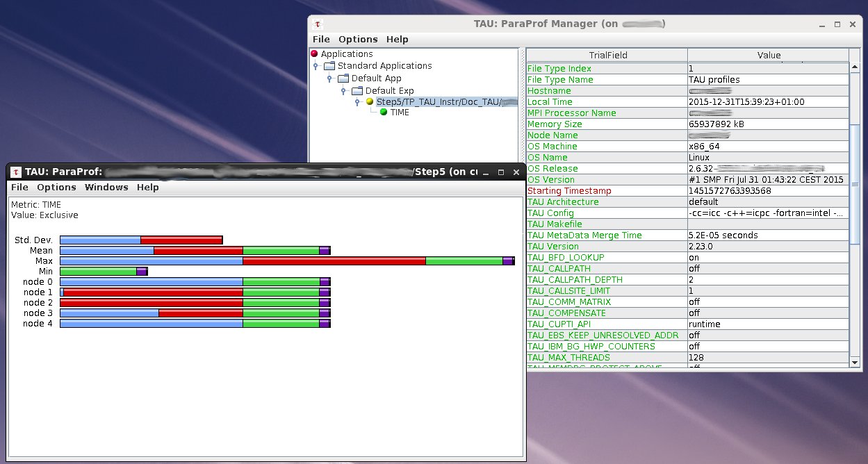Collapse the Step5 trial tree node
Screen dimensions: 868x464
(357, 102)
